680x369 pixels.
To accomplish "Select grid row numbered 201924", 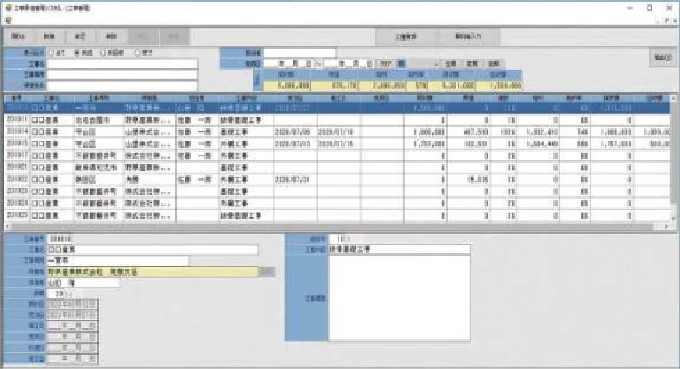I will click(x=337, y=203).
